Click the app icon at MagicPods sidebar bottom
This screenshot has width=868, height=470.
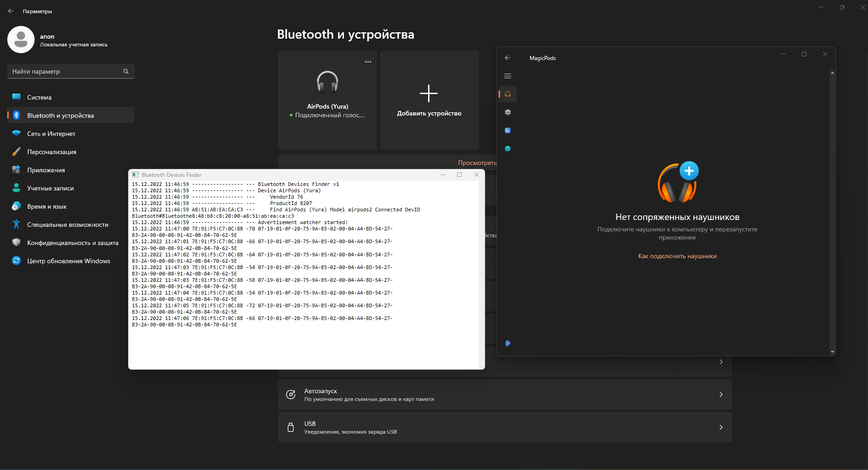pos(508,343)
